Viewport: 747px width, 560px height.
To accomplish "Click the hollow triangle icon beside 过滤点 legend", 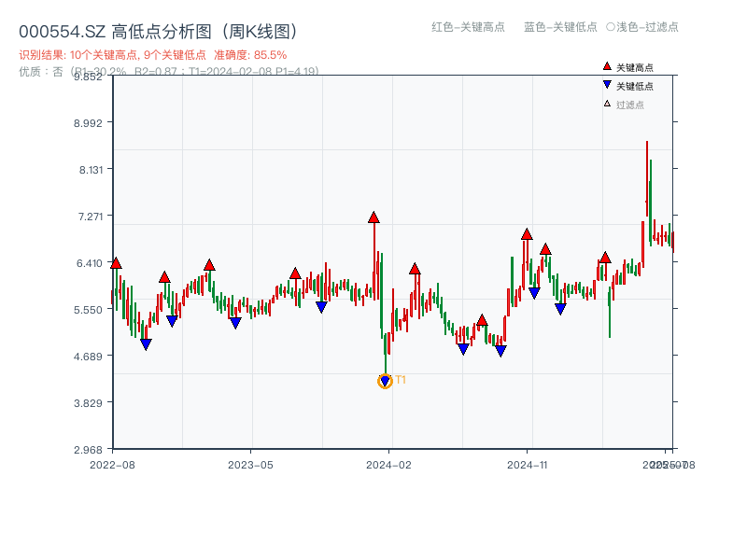I will pos(607,104).
